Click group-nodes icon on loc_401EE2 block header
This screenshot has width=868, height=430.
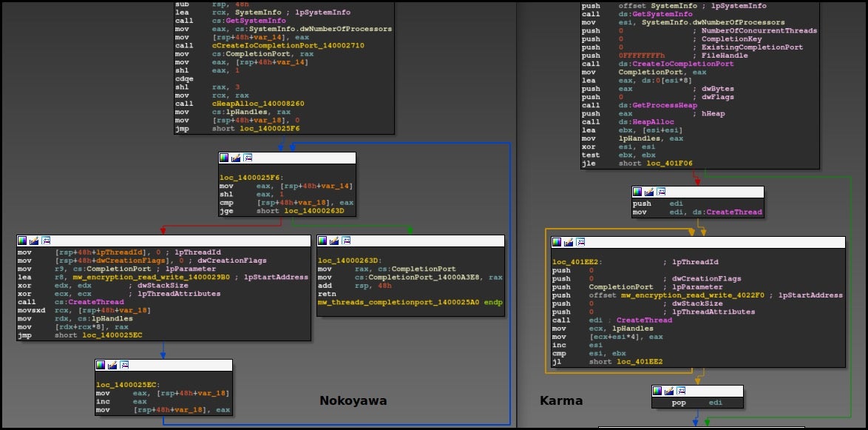580,242
